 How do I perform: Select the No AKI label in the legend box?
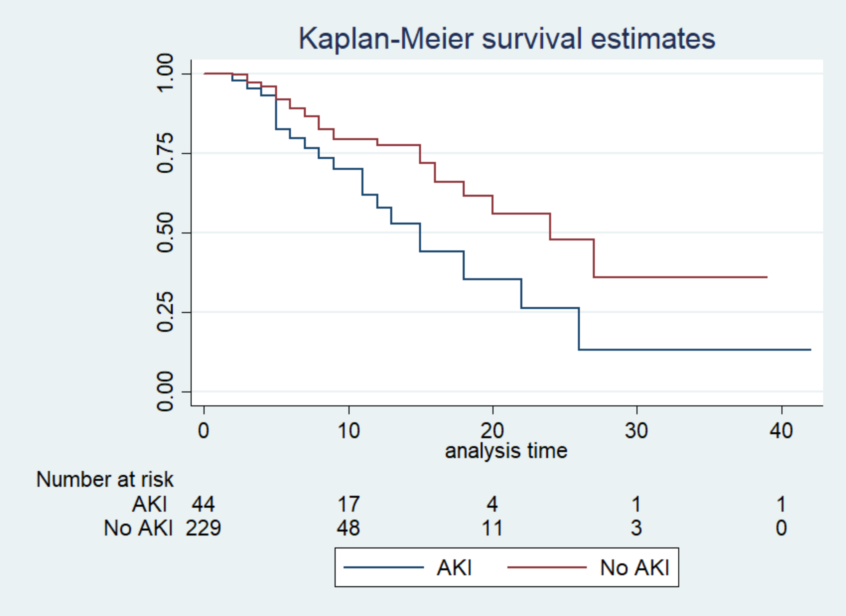[x=634, y=568]
